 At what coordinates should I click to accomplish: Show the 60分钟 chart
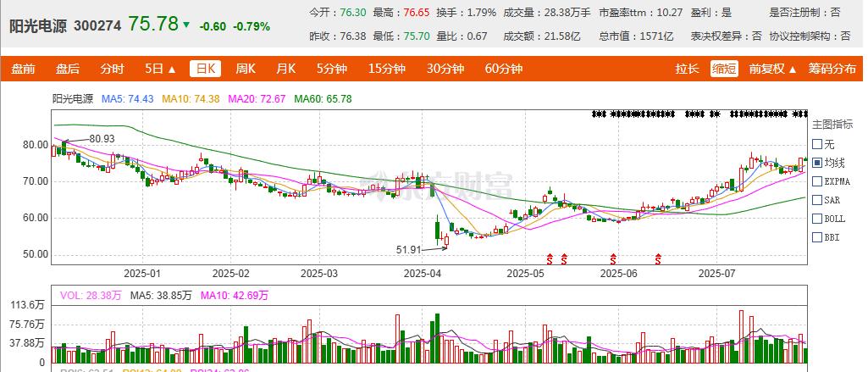[504, 69]
